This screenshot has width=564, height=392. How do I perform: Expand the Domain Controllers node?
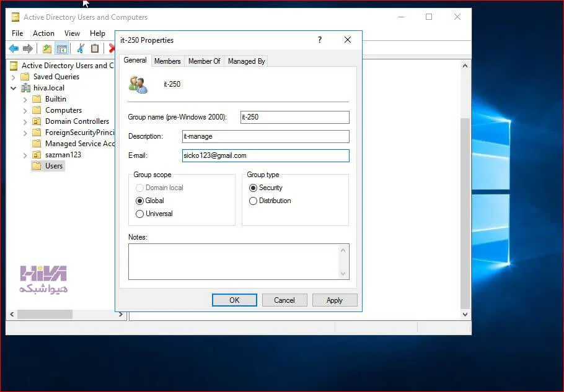coord(25,121)
